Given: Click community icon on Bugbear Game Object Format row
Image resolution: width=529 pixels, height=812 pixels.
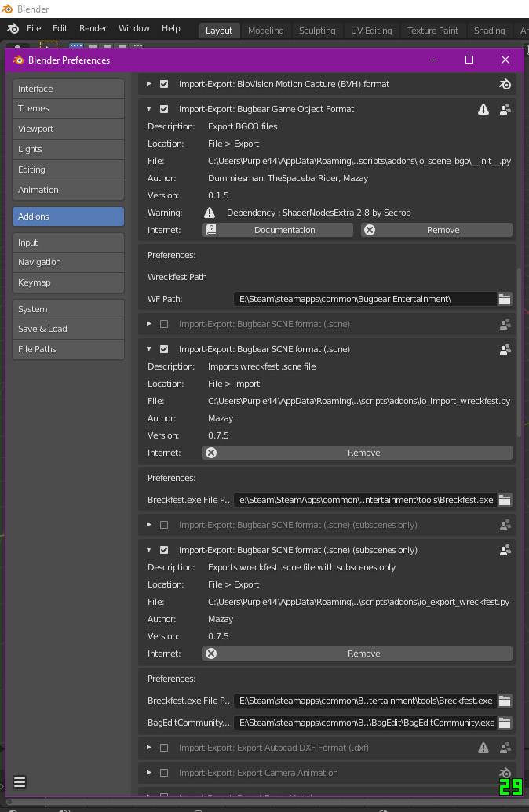Looking at the screenshot, I should click(505, 109).
